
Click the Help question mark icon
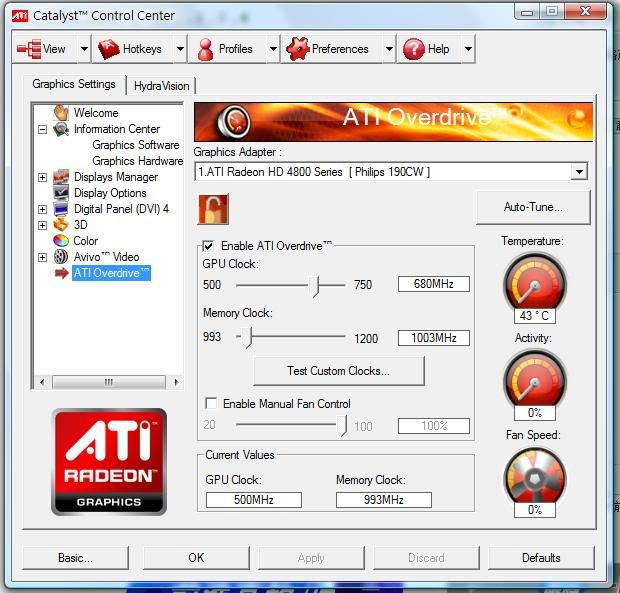[414, 49]
